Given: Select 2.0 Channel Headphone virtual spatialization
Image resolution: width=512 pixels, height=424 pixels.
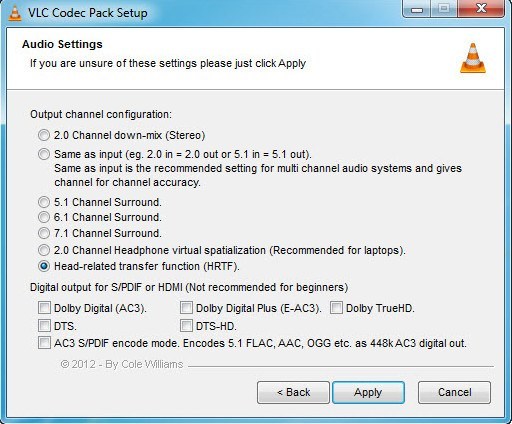Looking at the screenshot, I should click(44, 250).
